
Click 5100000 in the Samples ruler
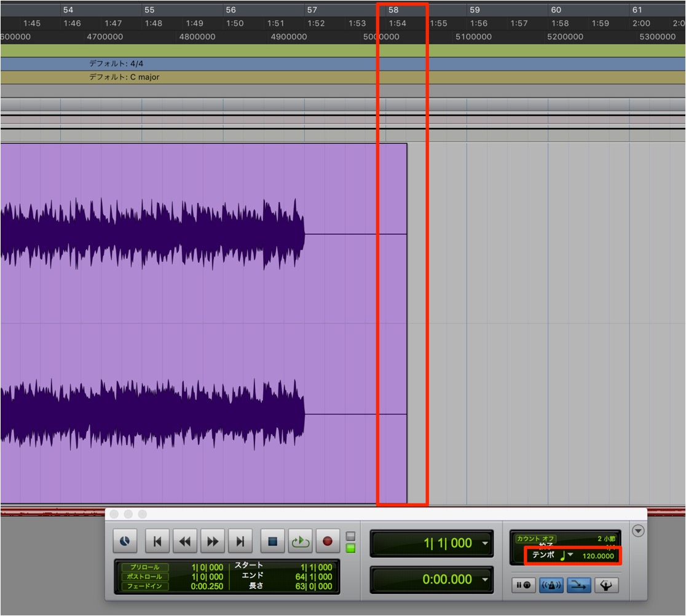tap(473, 37)
